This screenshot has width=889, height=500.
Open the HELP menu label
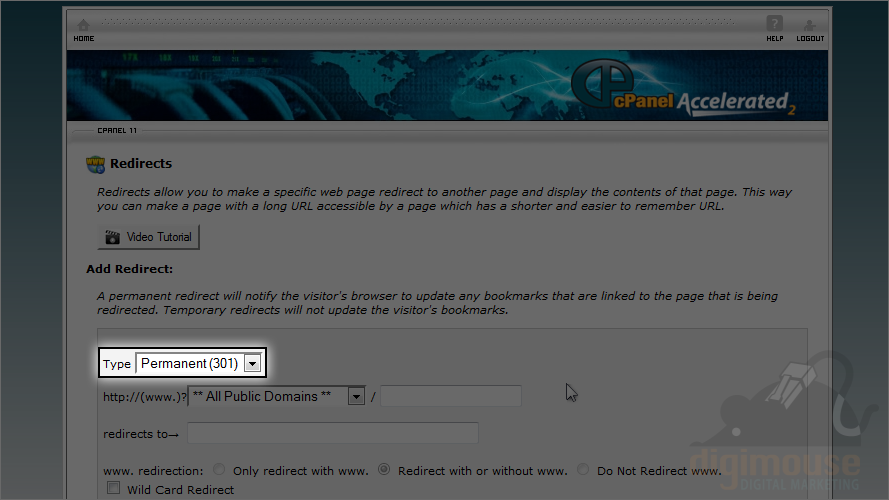tap(775, 39)
